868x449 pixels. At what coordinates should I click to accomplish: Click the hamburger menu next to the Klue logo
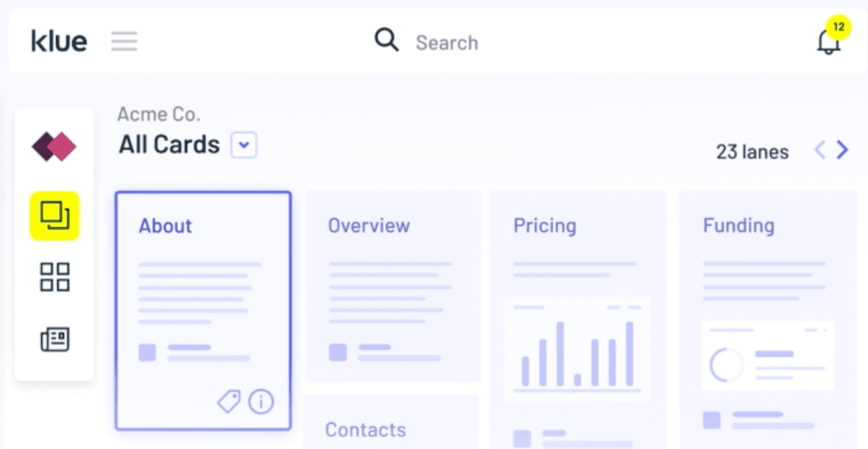click(124, 41)
